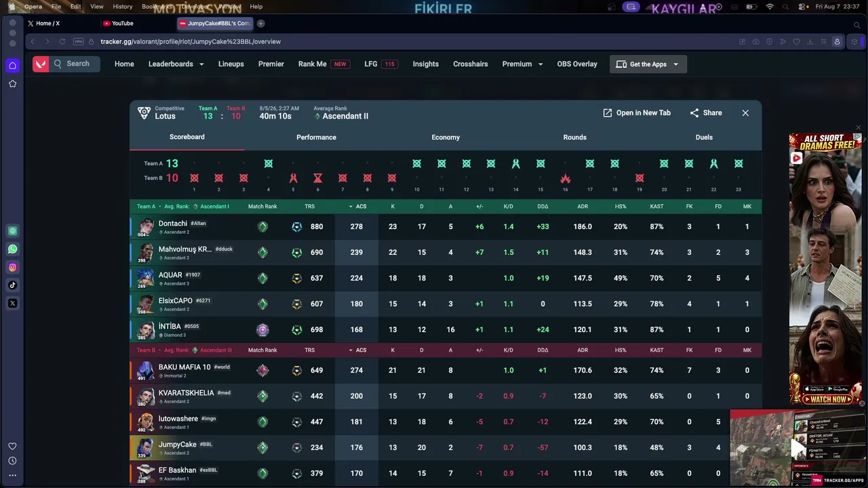Open macOS Control Center icon

coord(804,6)
